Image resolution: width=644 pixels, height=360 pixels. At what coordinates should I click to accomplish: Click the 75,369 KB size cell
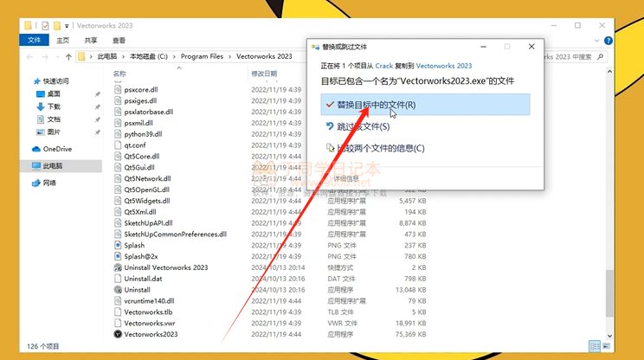tap(410, 334)
